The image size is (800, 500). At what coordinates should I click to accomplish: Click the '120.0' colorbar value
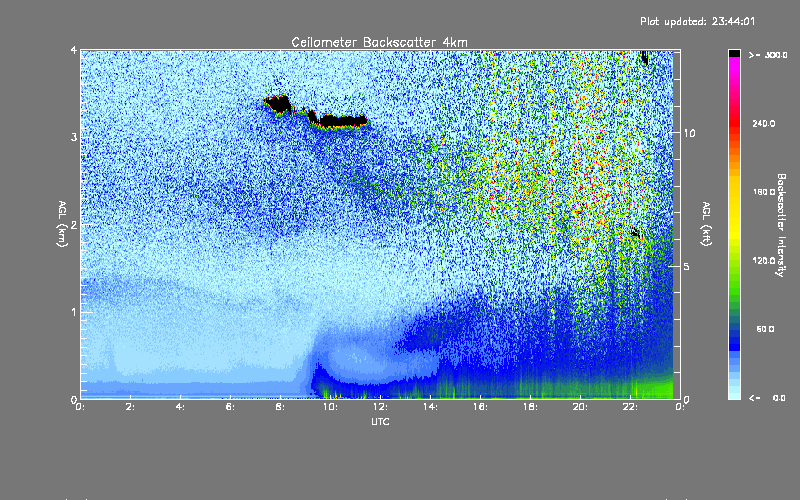tap(764, 260)
